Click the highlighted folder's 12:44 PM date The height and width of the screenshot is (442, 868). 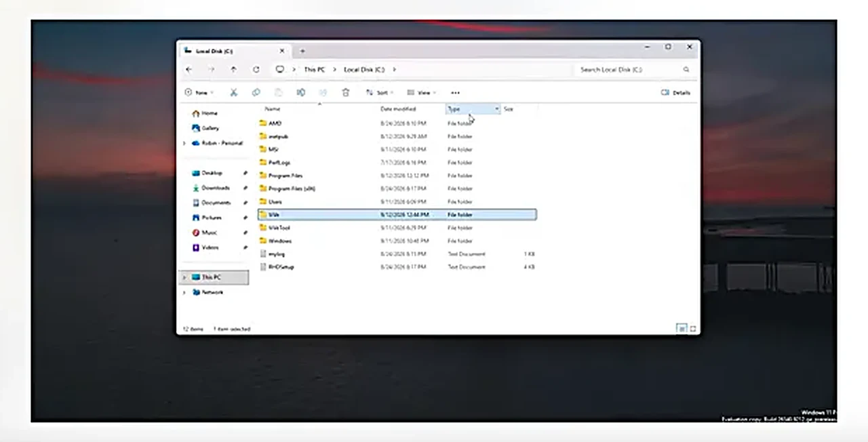405,215
